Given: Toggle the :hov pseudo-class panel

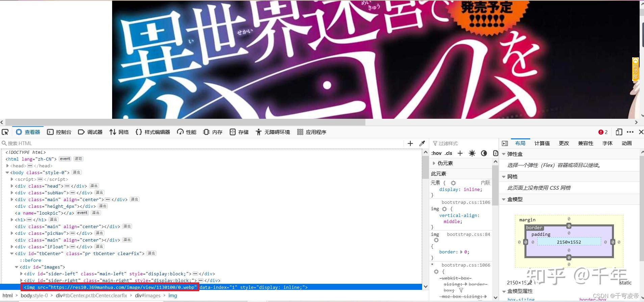Looking at the screenshot, I should (x=436, y=153).
